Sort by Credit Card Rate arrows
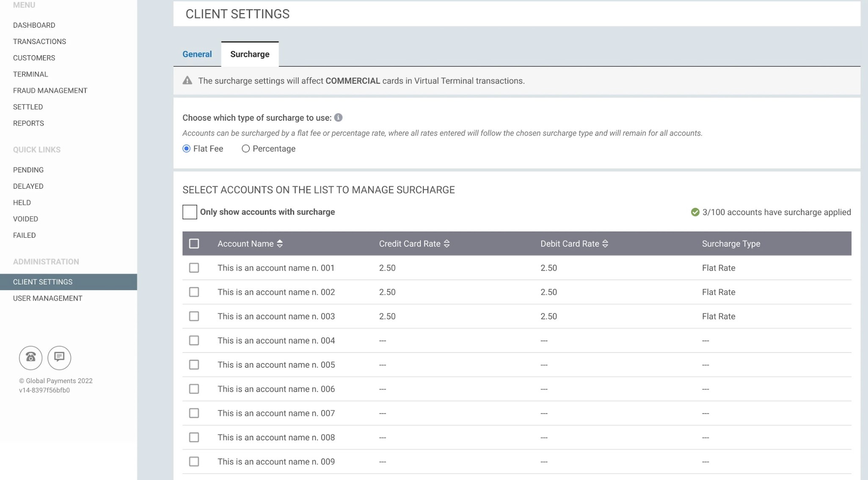Image resolution: width=868 pixels, height=480 pixels. point(446,244)
